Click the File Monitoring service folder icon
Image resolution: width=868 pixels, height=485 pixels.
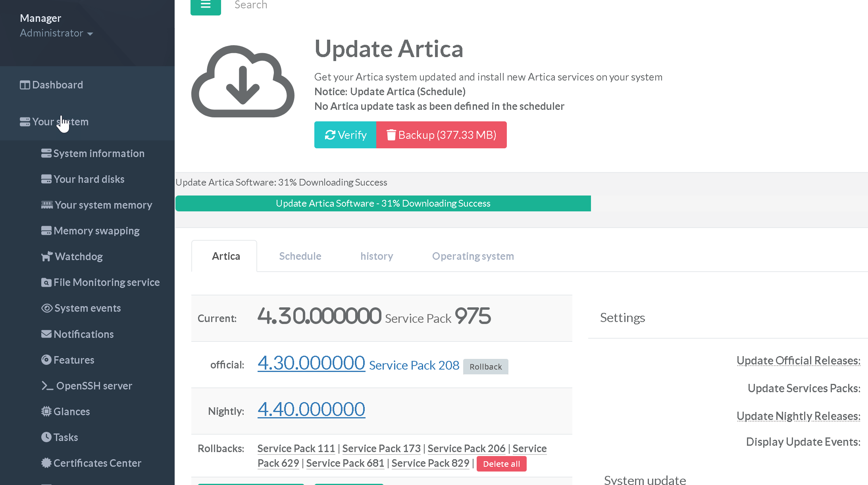tap(46, 282)
